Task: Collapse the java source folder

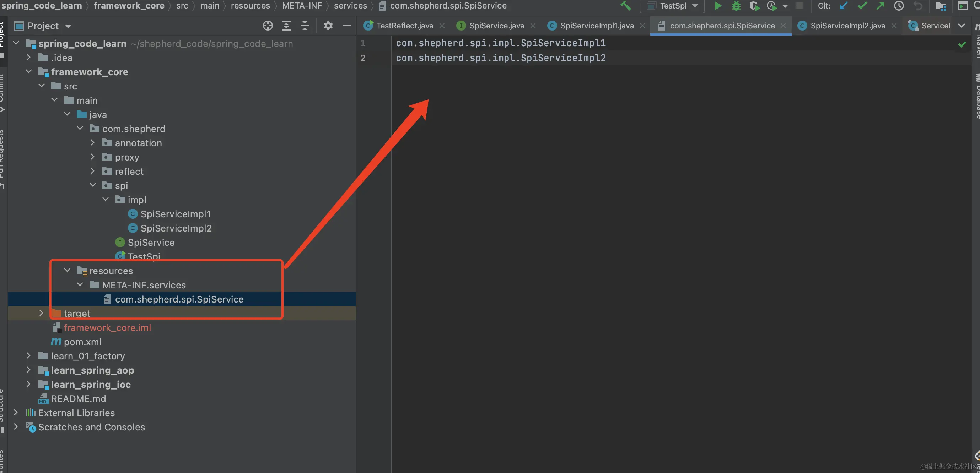Action: tap(67, 114)
